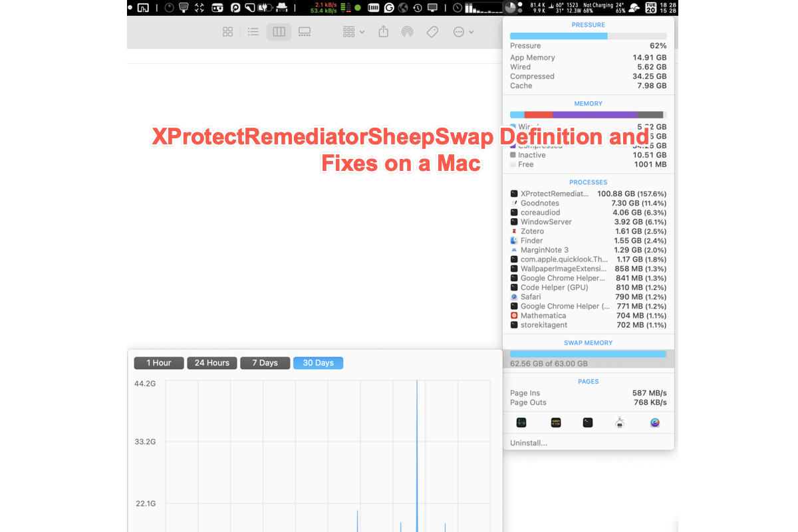Switch Finder to list view
Viewport: 798px width, 532px height.
pyautogui.click(x=253, y=31)
